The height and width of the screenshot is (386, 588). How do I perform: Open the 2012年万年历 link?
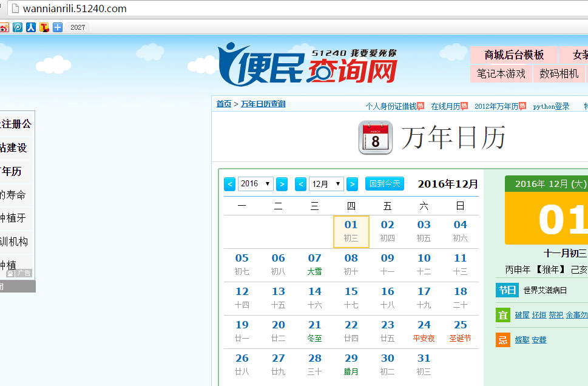pyautogui.click(x=496, y=106)
